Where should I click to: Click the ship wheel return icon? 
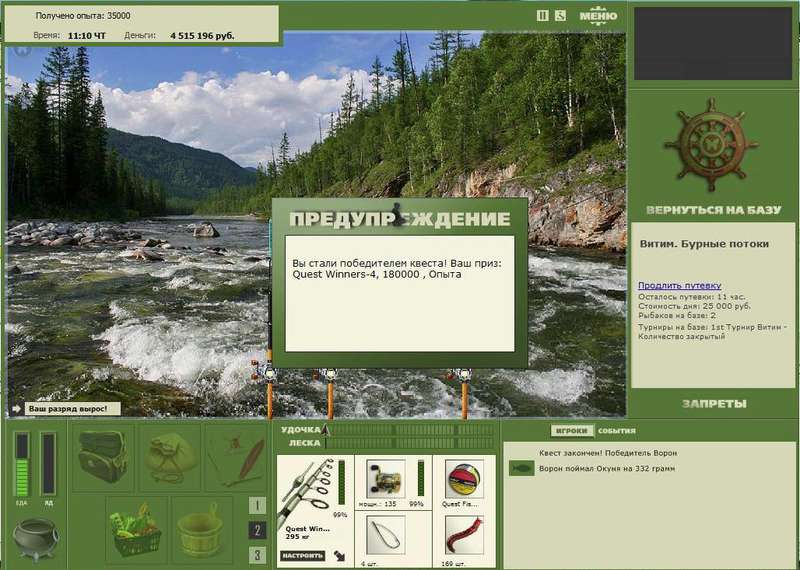(711, 145)
